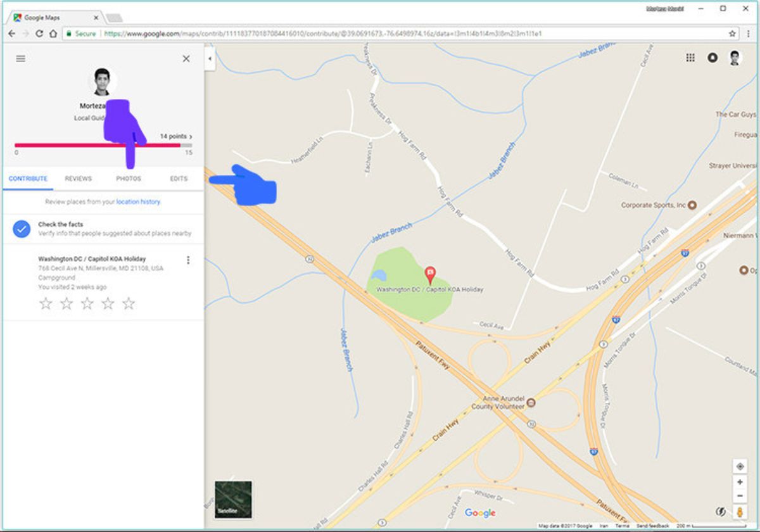Zoom out on the map
This screenshot has height=532, width=760.
[740, 496]
